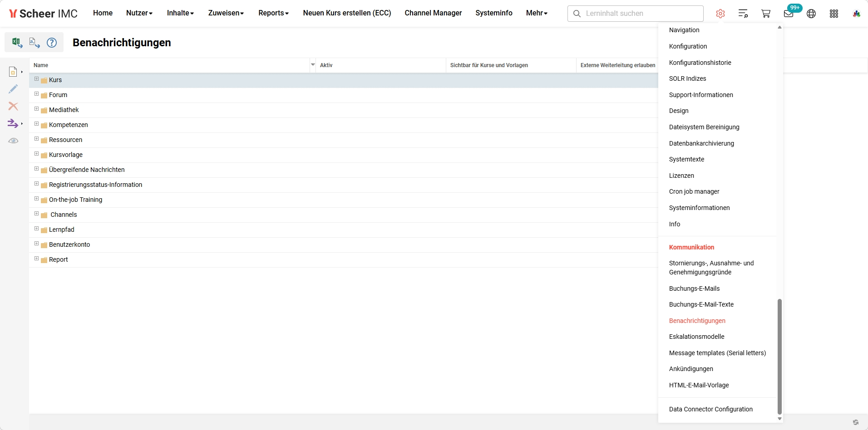Image resolution: width=868 pixels, height=430 pixels.
Task: Open SOLR Indizes entry
Action: [687, 78]
